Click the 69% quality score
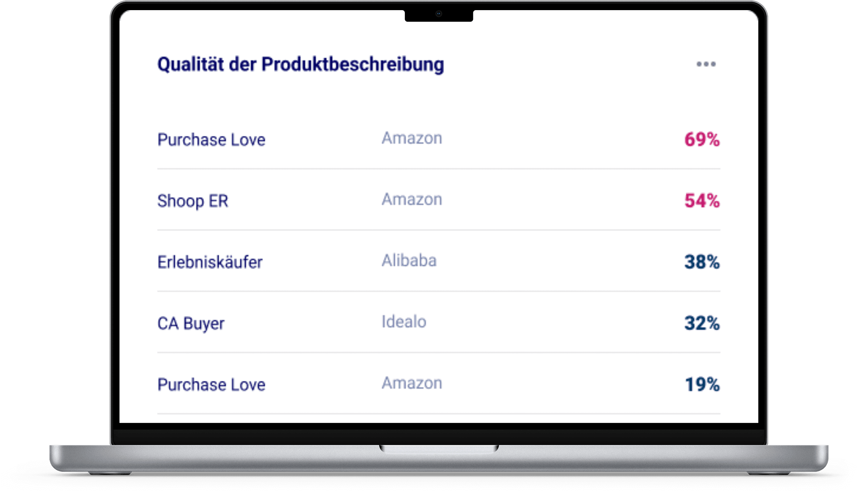This screenshot has height=491, width=868. point(702,140)
